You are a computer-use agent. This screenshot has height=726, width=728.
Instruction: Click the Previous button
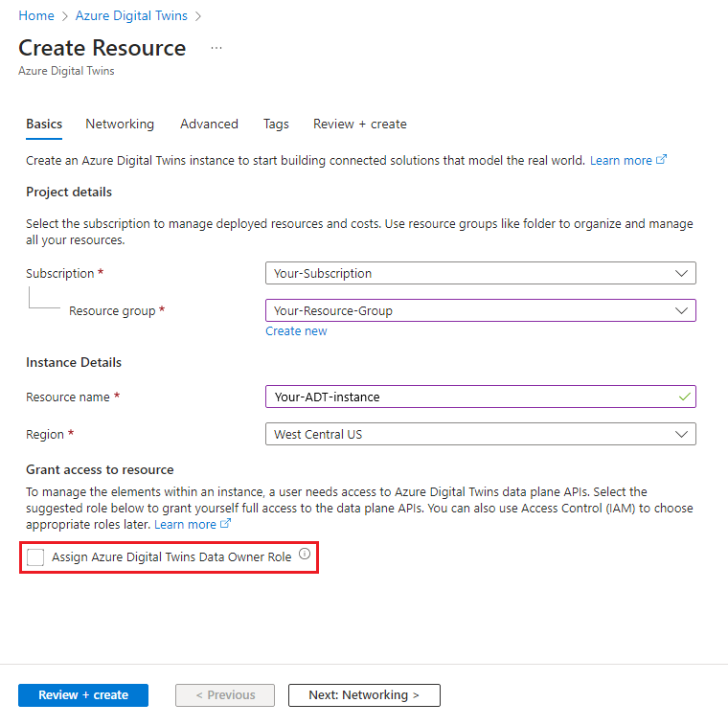[225, 695]
